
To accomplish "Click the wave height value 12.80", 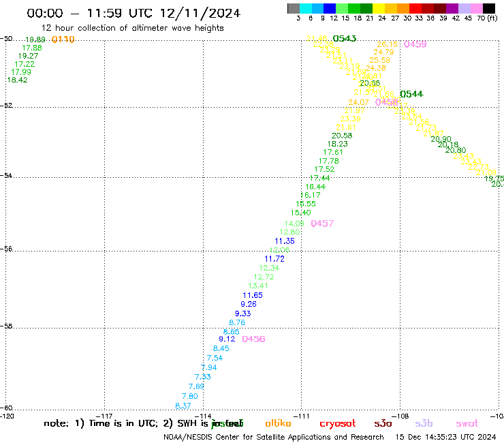I will pyautogui.click(x=289, y=232).
